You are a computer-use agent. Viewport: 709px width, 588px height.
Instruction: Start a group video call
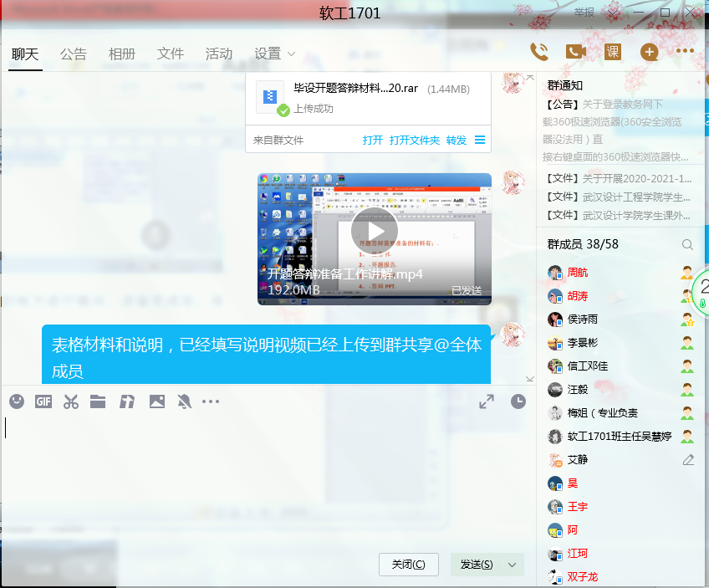[576, 52]
